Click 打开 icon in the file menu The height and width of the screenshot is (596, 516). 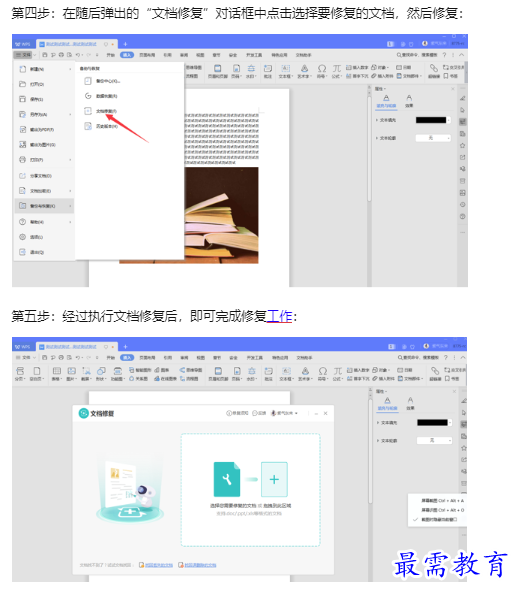click(23, 84)
